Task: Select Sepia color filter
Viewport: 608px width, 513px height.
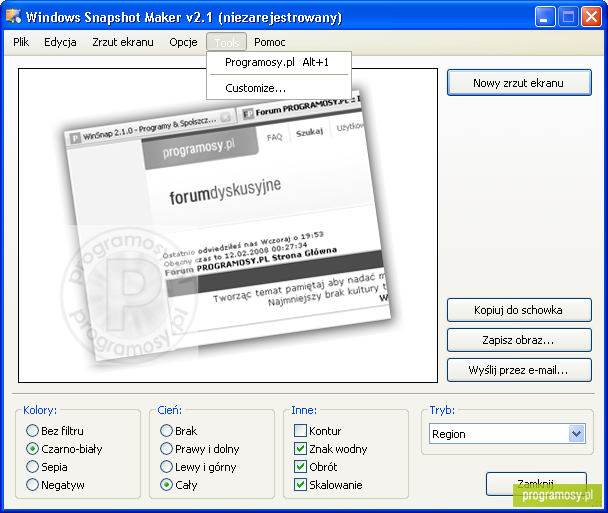Action: point(47,466)
